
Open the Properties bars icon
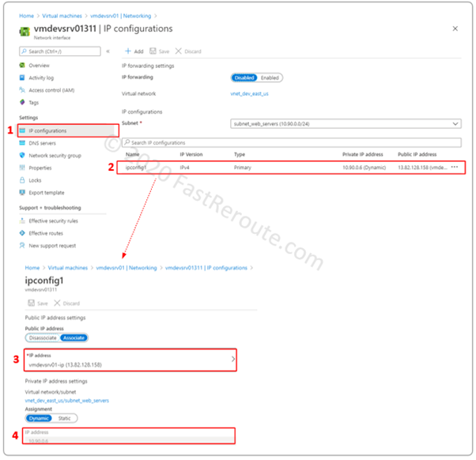(x=22, y=168)
